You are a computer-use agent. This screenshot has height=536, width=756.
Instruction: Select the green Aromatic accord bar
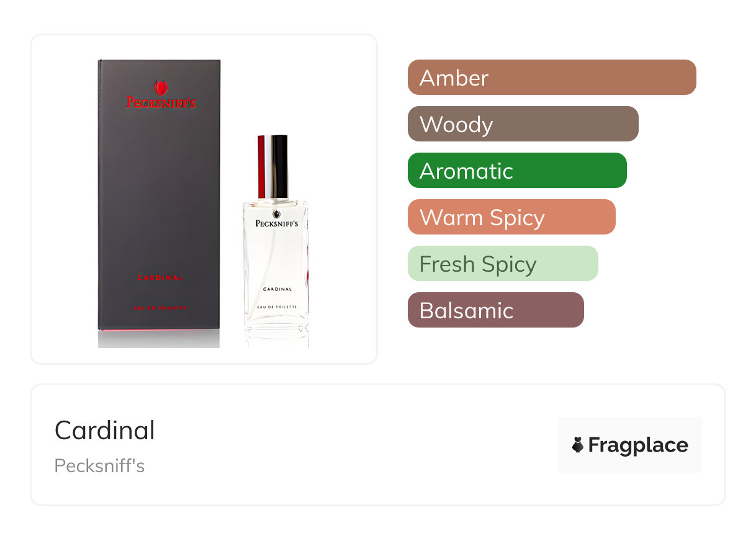pos(517,171)
